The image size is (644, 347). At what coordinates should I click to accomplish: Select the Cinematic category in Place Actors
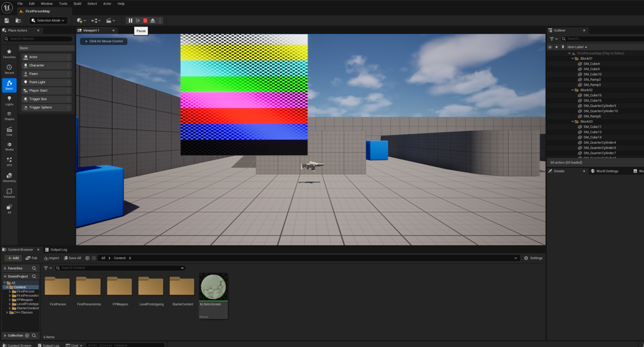9,132
